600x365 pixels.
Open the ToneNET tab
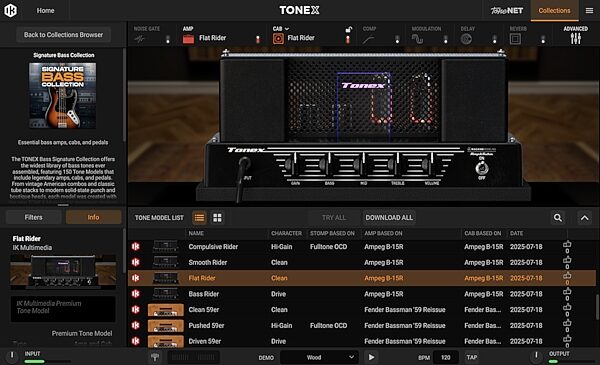507,11
